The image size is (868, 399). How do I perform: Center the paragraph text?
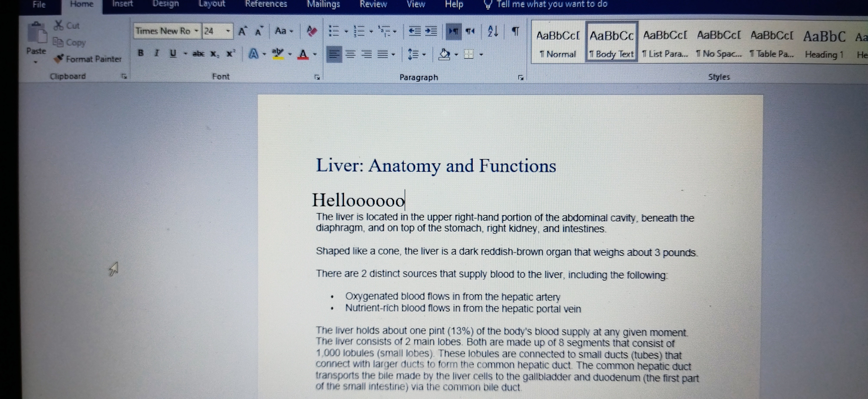(351, 54)
